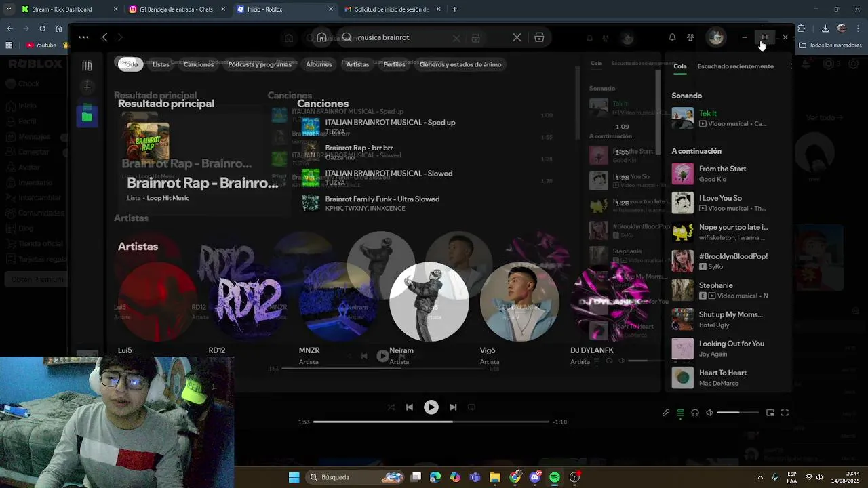Select the Artistas filter chip
The image size is (868, 488).
click(x=357, y=64)
